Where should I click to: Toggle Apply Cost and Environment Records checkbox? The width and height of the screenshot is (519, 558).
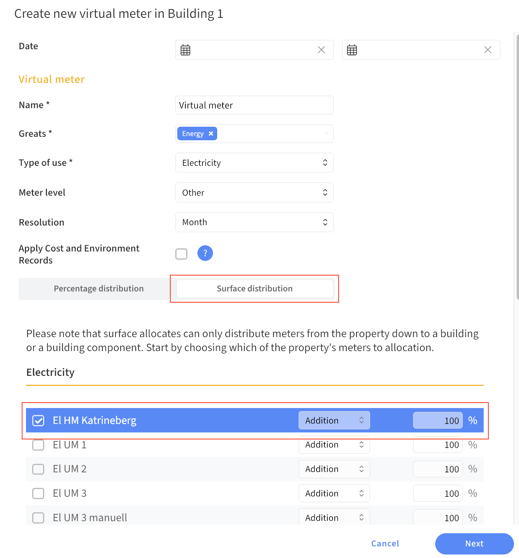[181, 254]
